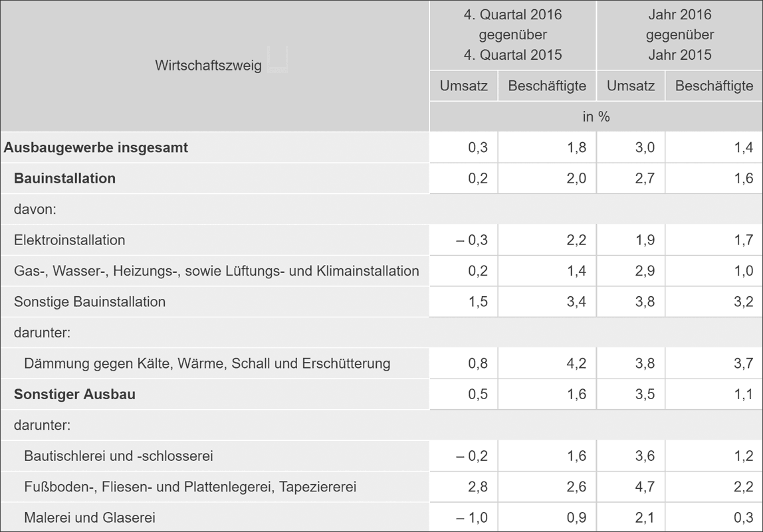Click the Malerei und Glaserei row label
763x532 pixels.
pos(90,517)
